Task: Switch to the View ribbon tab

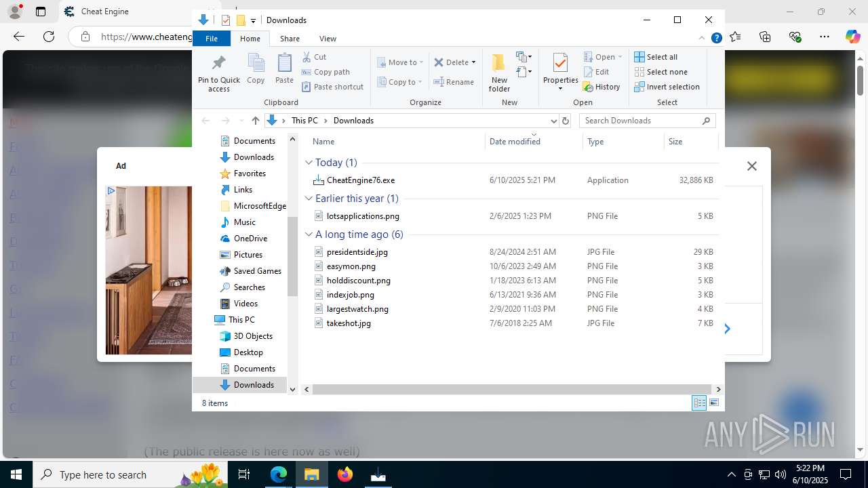Action: pyautogui.click(x=328, y=39)
